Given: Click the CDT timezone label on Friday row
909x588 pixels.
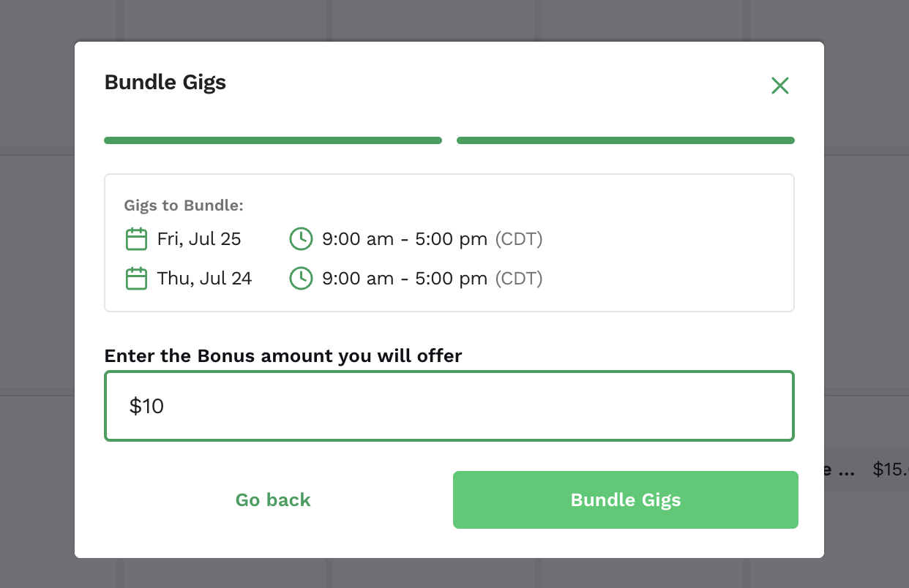Looking at the screenshot, I should coord(519,239).
